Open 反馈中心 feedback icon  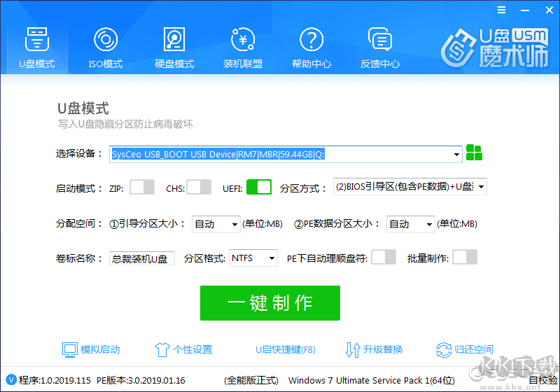click(379, 40)
